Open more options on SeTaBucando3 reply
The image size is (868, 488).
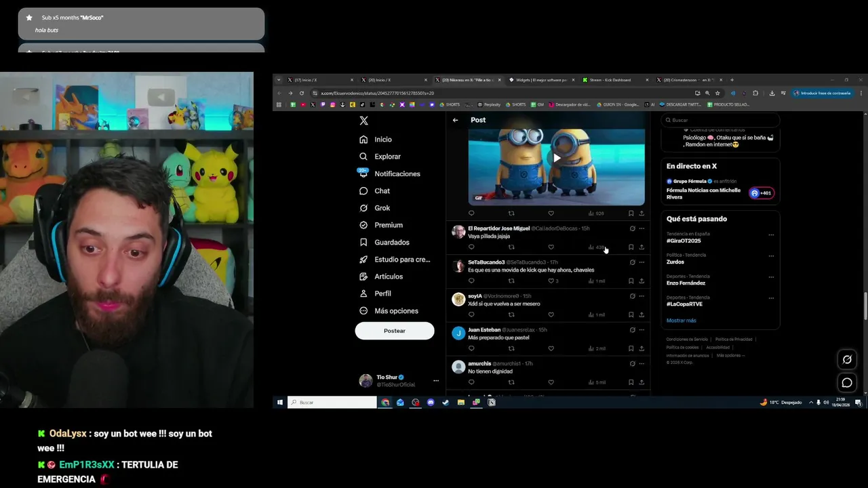[x=642, y=262]
